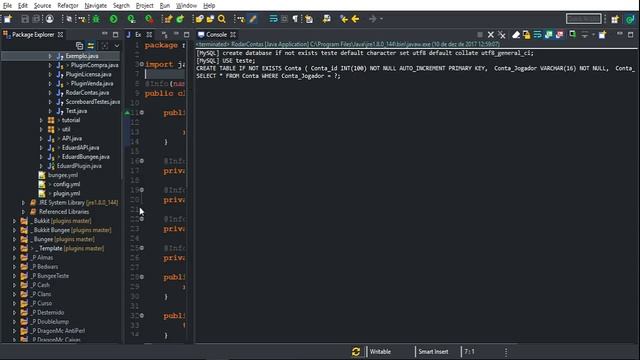The width and height of the screenshot is (640, 360).
Task: Click the Run with Coverage icon
Action: pyautogui.click(x=131, y=19)
